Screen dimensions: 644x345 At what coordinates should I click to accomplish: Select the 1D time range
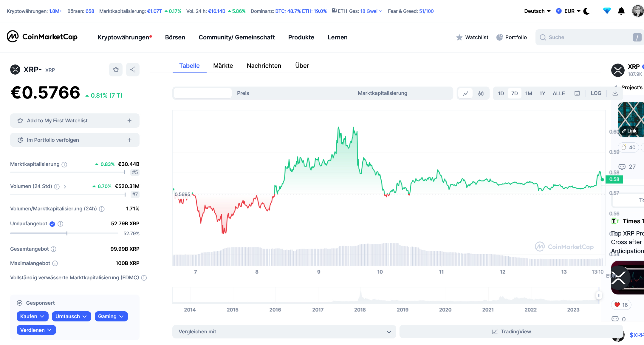(501, 93)
